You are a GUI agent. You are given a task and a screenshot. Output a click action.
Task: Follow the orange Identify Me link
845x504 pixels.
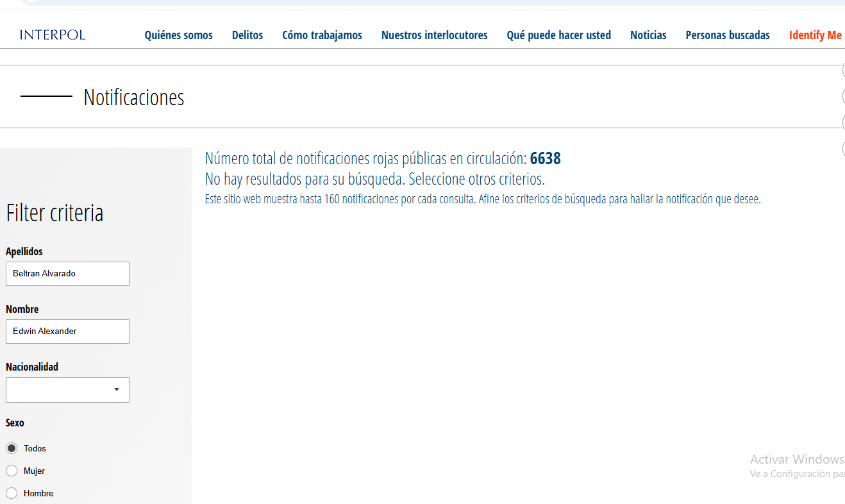click(815, 35)
